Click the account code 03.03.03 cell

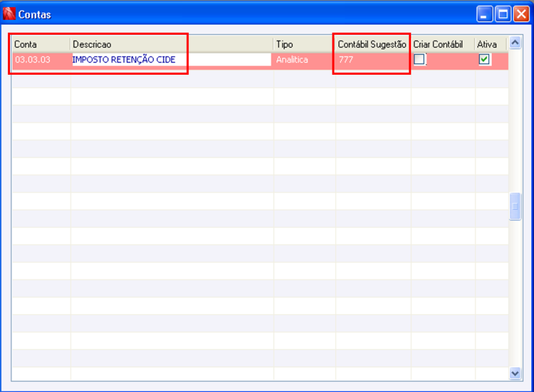coord(40,59)
